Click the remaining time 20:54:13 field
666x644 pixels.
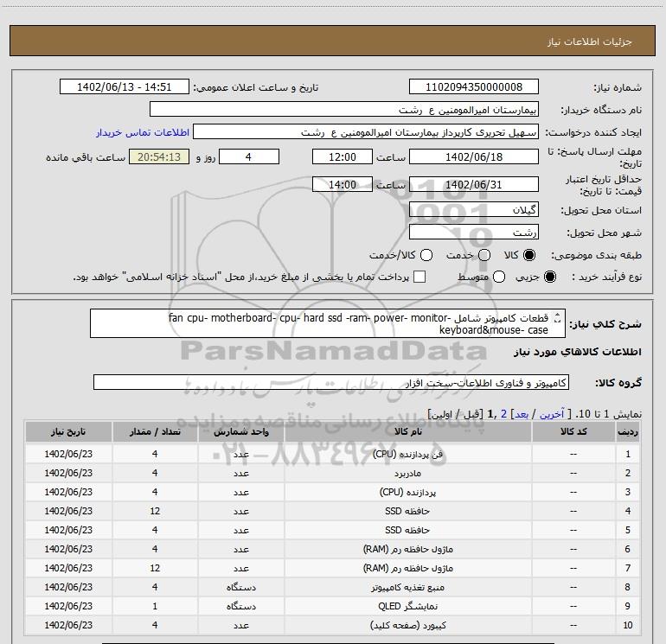pyautogui.click(x=159, y=157)
